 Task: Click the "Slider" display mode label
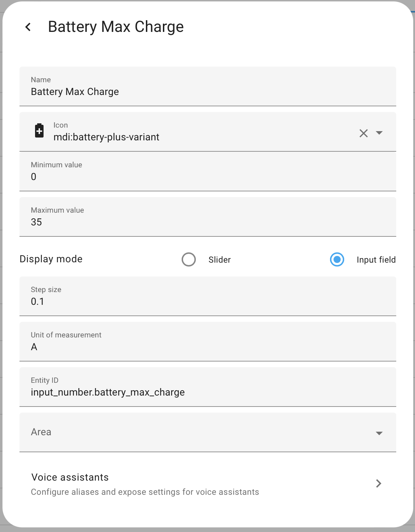click(x=220, y=260)
